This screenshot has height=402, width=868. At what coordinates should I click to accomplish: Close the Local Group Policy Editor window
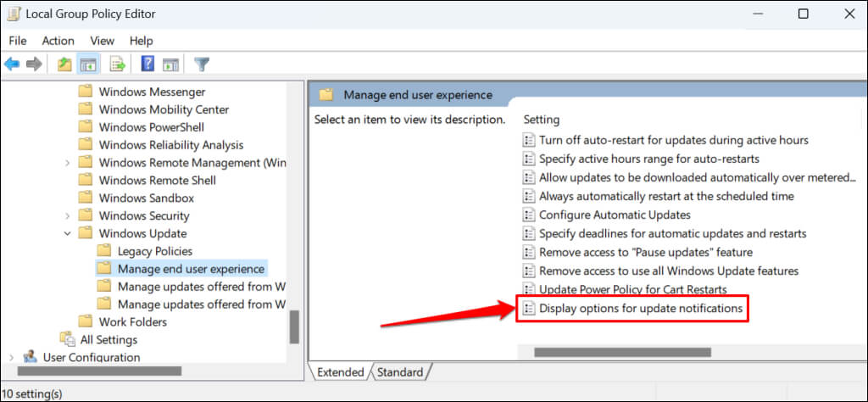click(x=849, y=14)
